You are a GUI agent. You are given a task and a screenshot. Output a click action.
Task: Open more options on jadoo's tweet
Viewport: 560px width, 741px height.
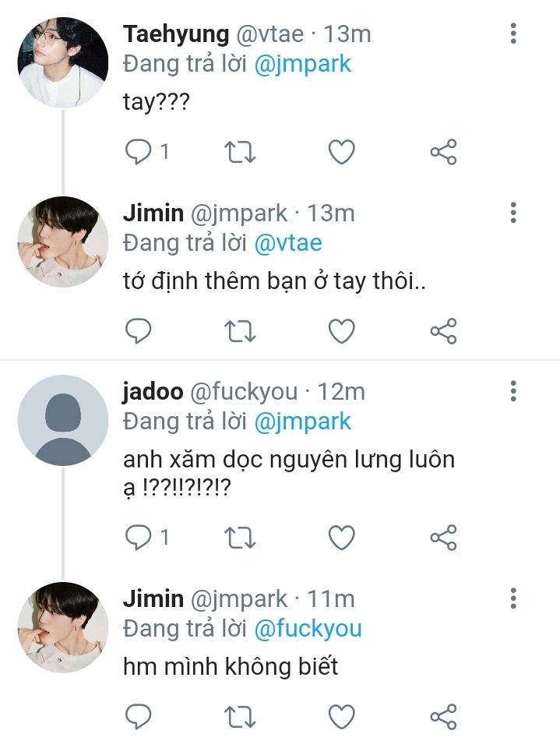[512, 390]
